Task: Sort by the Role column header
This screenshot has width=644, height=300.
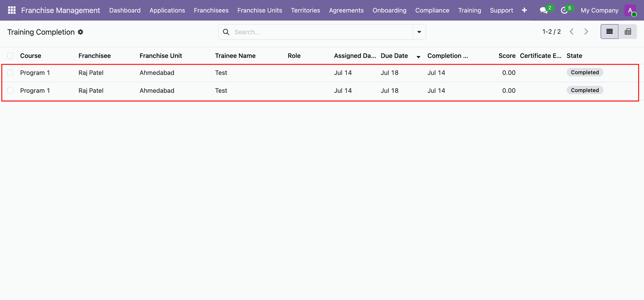Action: pos(294,56)
